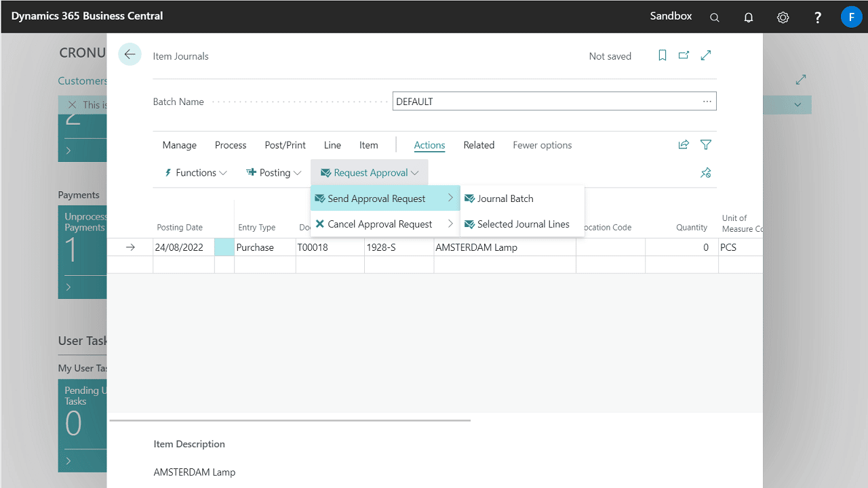Image resolution: width=868 pixels, height=488 pixels.
Task: Expand the background role center view
Action: [801, 80]
